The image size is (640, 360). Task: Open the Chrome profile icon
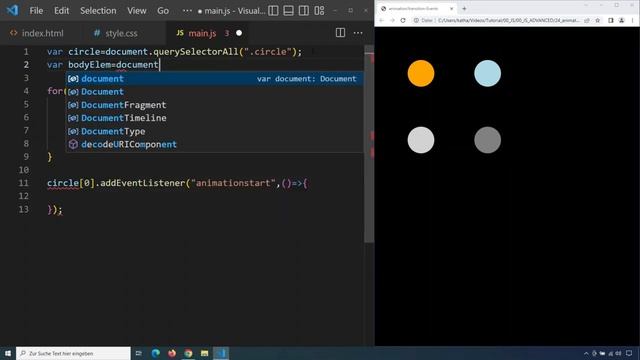tap(621, 20)
